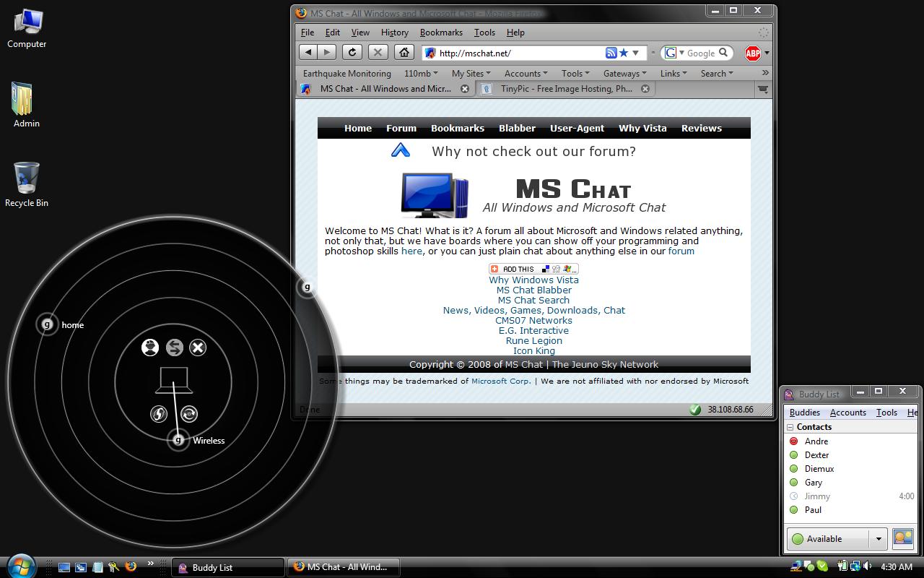Click the green security checkmark in status bar
924x578 pixels.
tap(695, 409)
